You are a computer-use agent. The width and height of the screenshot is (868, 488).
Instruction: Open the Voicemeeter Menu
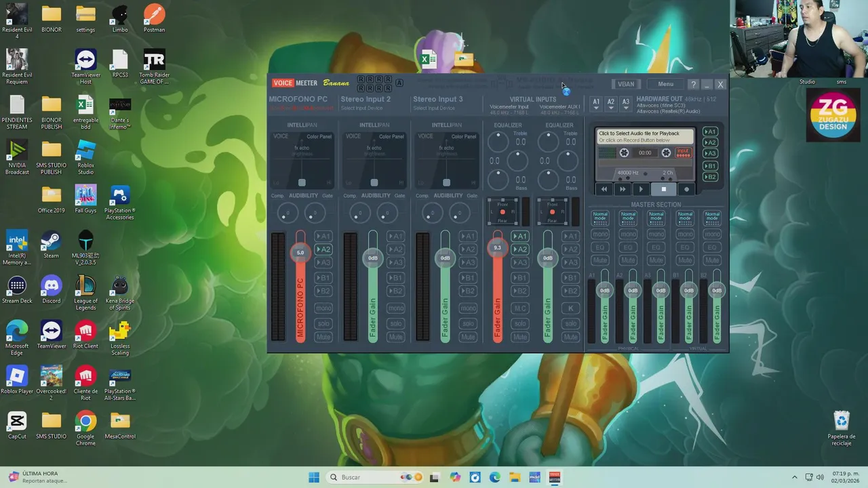click(665, 84)
